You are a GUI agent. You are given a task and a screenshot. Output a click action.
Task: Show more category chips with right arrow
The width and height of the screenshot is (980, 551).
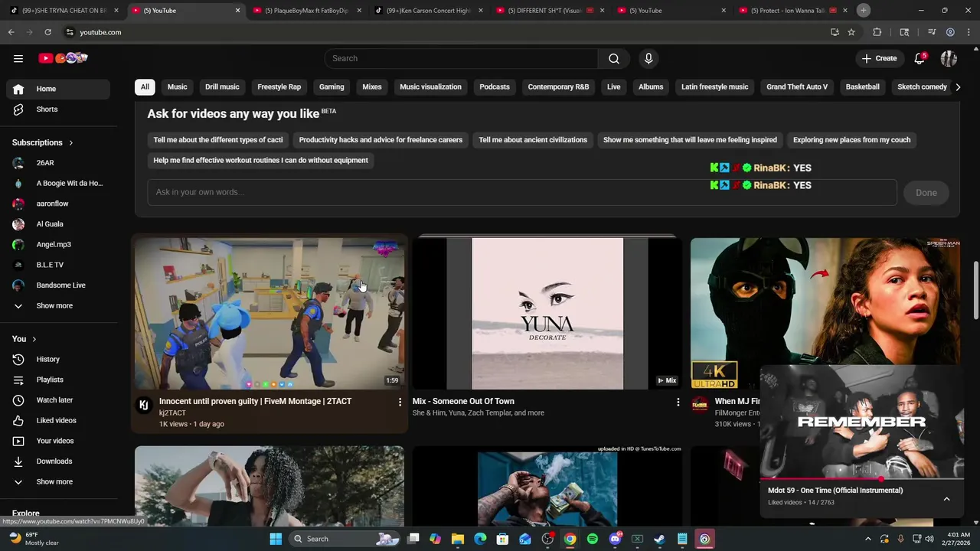[x=958, y=86]
